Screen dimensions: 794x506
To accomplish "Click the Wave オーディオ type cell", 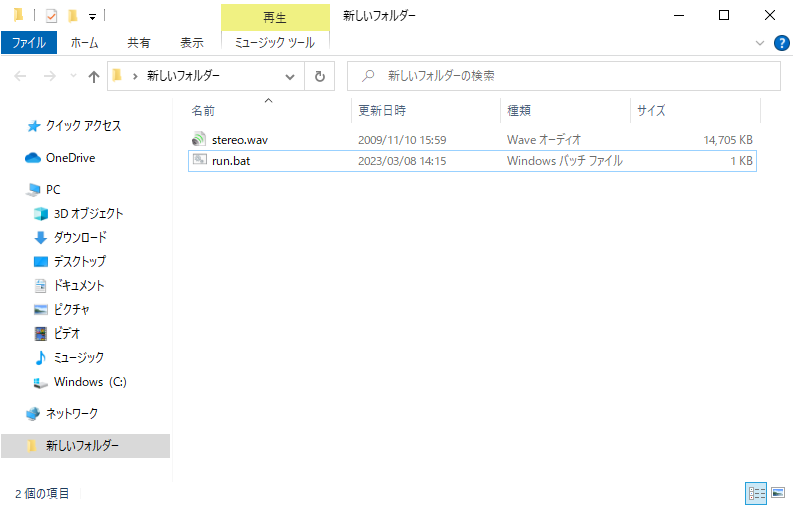I will 544,140.
